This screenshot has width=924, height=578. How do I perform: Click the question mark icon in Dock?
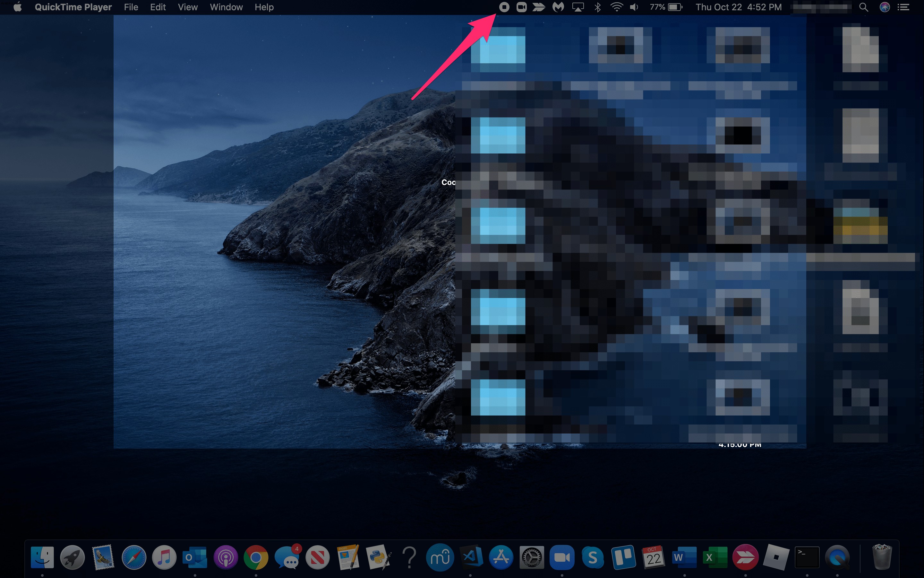pyautogui.click(x=409, y=557)
